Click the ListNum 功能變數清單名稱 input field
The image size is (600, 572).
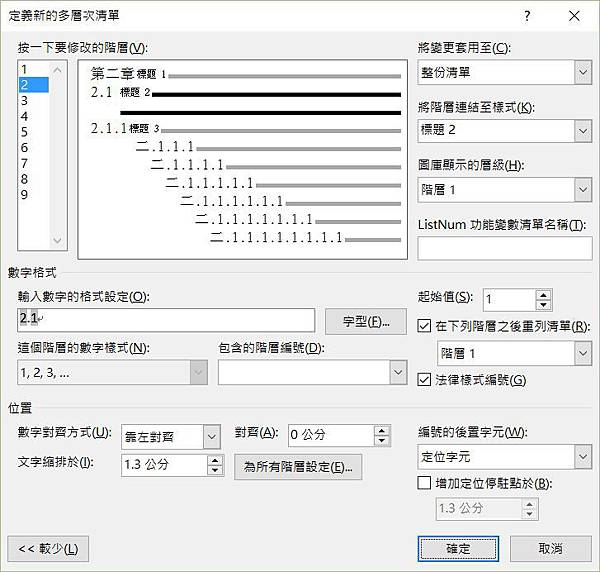pos(505,248)
